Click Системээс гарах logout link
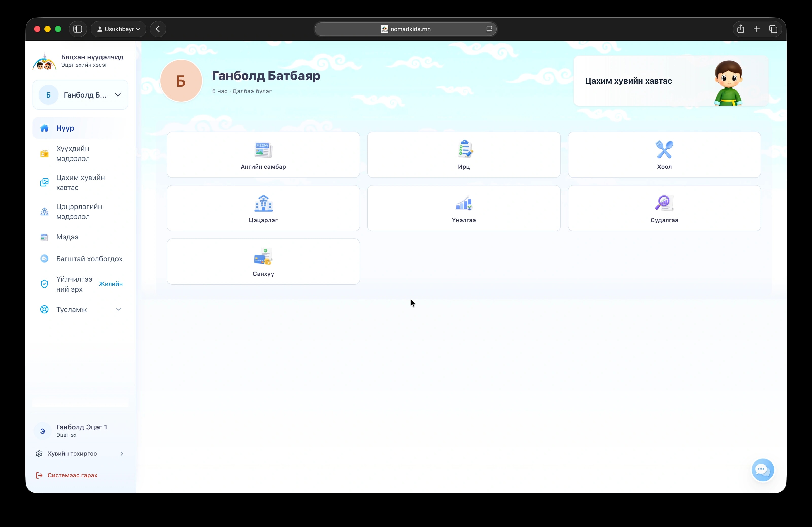The image size is (812, 527). coord(67,475)
